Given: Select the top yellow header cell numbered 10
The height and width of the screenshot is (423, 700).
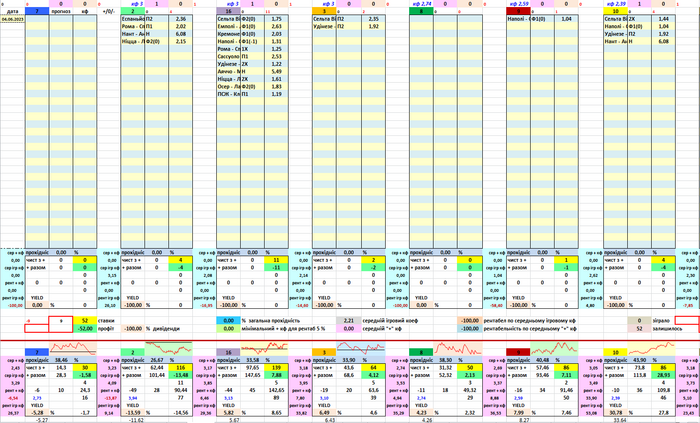Looking at the screenshot, I should (615, 11).
